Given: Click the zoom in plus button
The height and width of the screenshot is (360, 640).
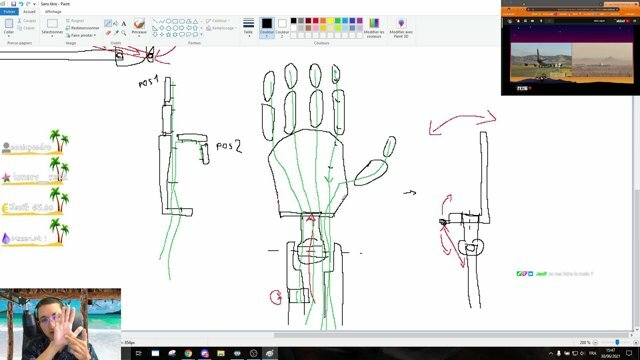Looking at the screenshot, I should (636, 342).
